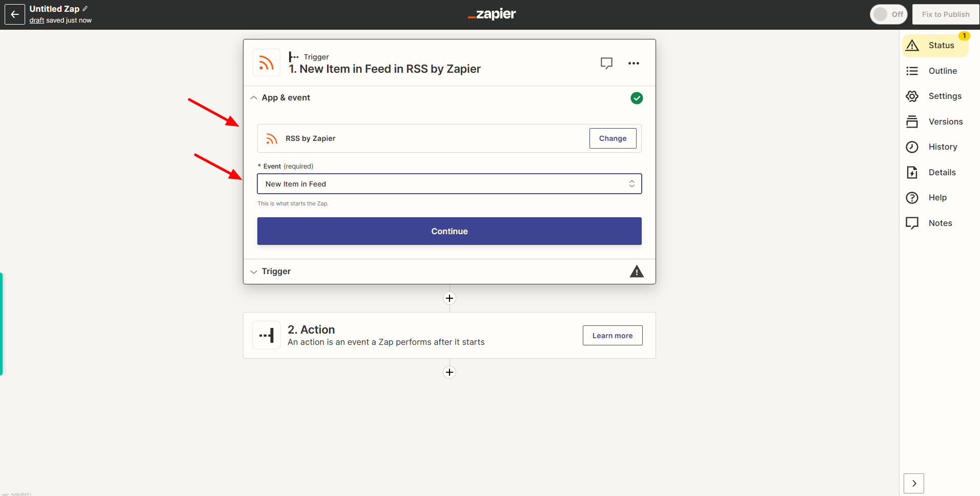Click the small RSS icon in app row
This screenshot has width=980, height=496.
[272, 138]
